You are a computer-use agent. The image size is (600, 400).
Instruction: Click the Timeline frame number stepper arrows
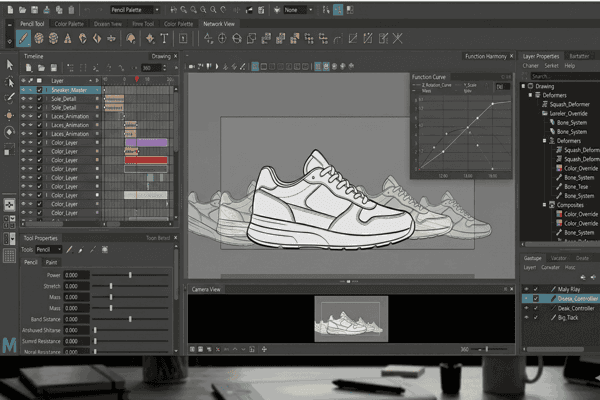click(165, 68)
